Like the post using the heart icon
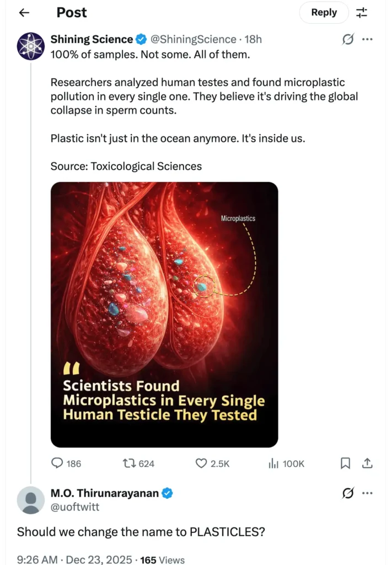 coord(201,463)
